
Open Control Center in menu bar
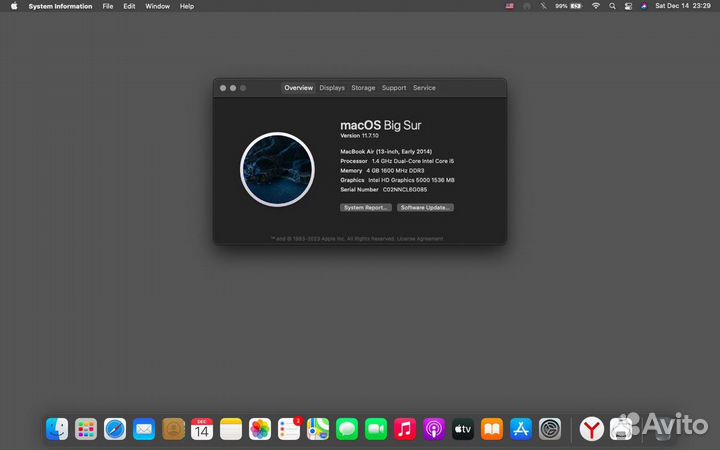628,6
